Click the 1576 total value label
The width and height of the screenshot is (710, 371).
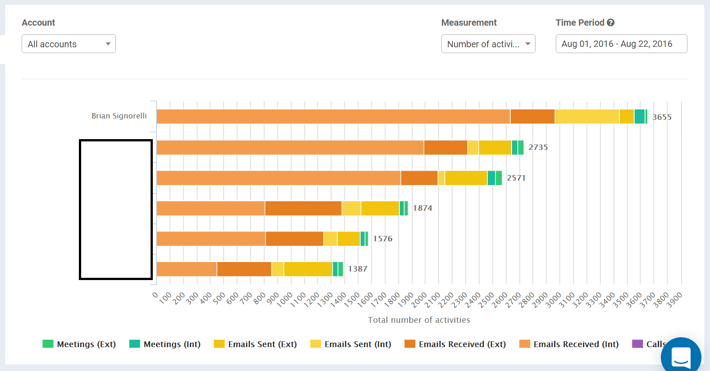tap(383, 238)
